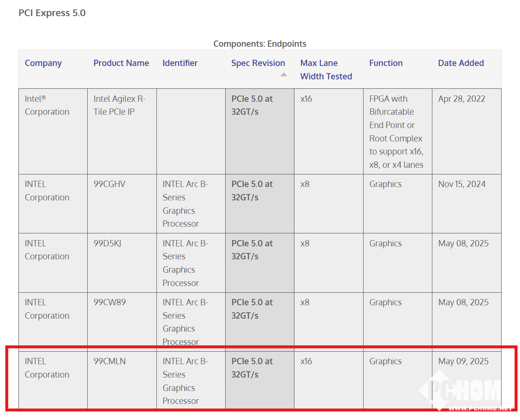The width and height of the screenshot is (520, 420).
Task: Select the FPGA with Bifurcatable End Point cell
Action: pyautogui.click(x=397, y=131)
